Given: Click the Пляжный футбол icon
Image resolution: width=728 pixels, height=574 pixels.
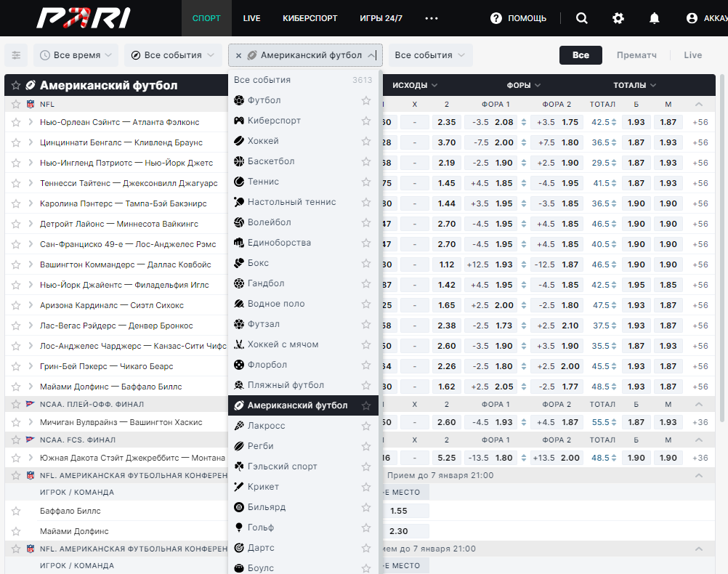Looking at the screenshot, I should (x=238, y=385).
